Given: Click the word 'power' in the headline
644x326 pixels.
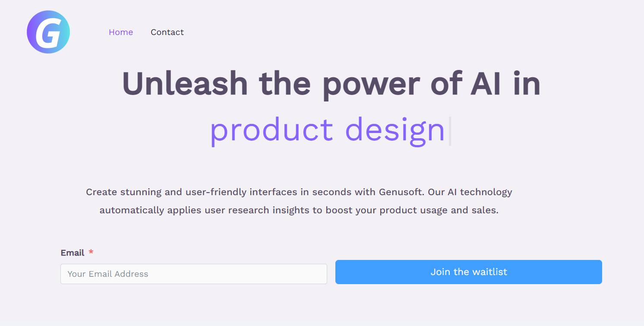Looking at the screenshot, I should [371, 86].
